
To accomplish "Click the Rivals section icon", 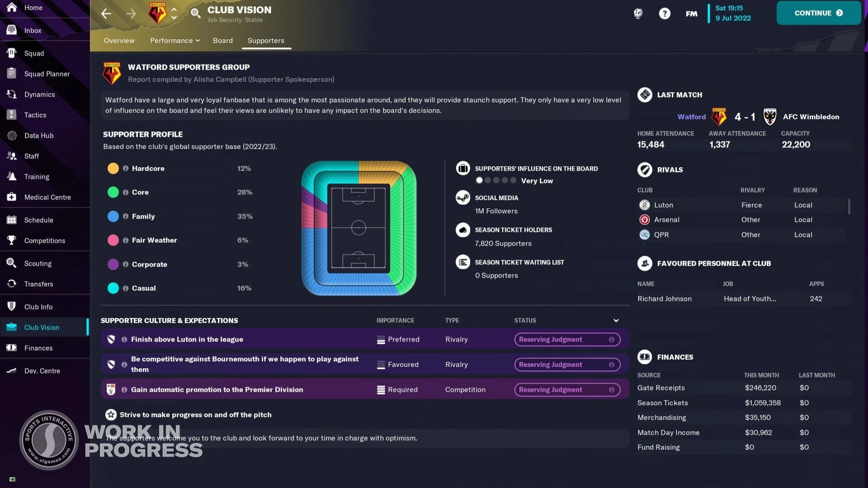I will pyautogui.click(x=645, y=170).
